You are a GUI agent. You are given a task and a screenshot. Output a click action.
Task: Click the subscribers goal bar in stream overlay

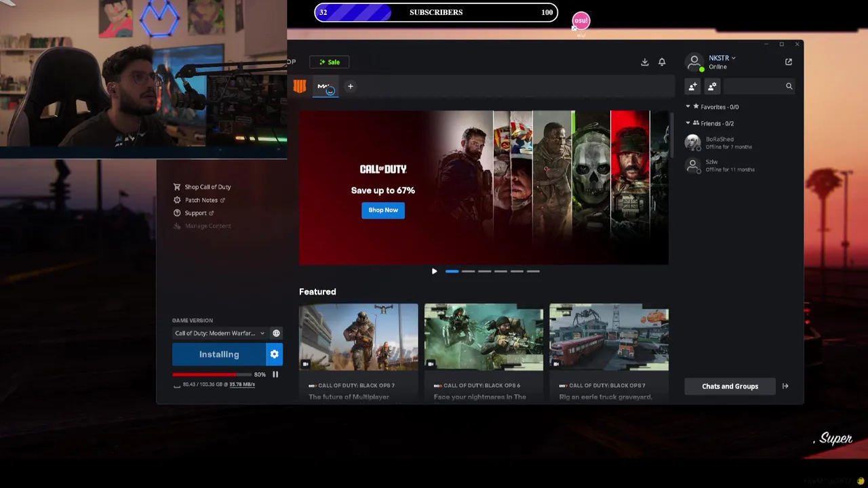point(436,12)
